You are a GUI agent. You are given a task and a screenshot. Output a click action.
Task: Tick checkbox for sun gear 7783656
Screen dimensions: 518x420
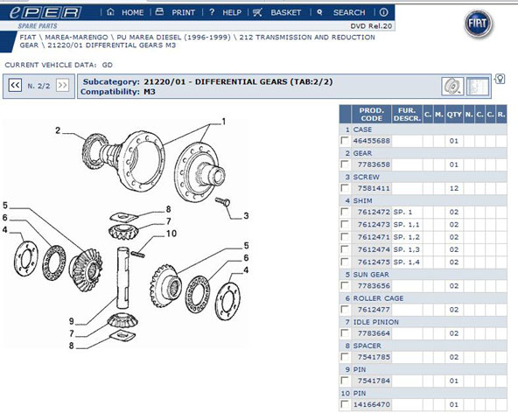pyautogui.click(x=345, y=285)
